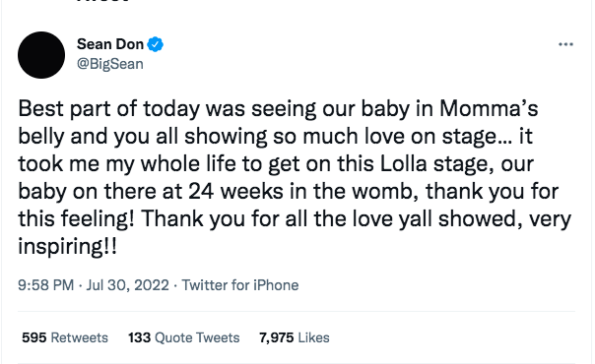This screenshot has height=364, width=595.
Task: Open the black circular profile avatar
Action: coord(41,55)
